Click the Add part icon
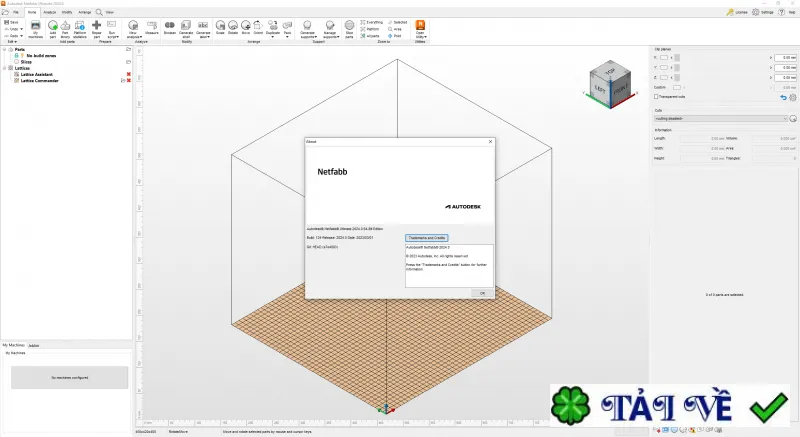This screenshot has width=800, height=437. coord(53,30)
